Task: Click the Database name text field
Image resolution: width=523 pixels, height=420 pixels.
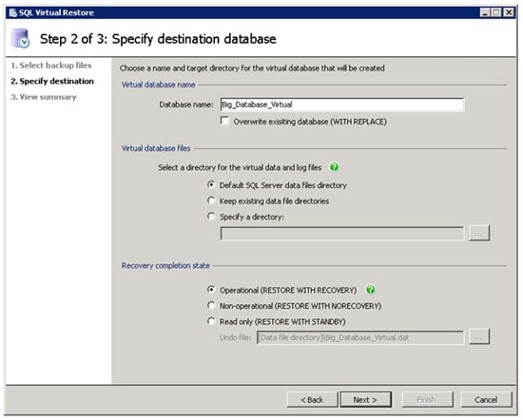Action: [342, 105]
